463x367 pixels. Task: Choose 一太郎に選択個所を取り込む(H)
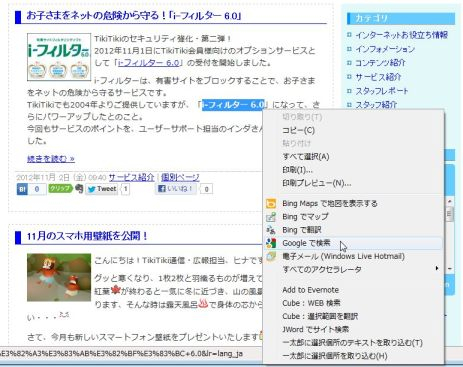coord(335,356)
